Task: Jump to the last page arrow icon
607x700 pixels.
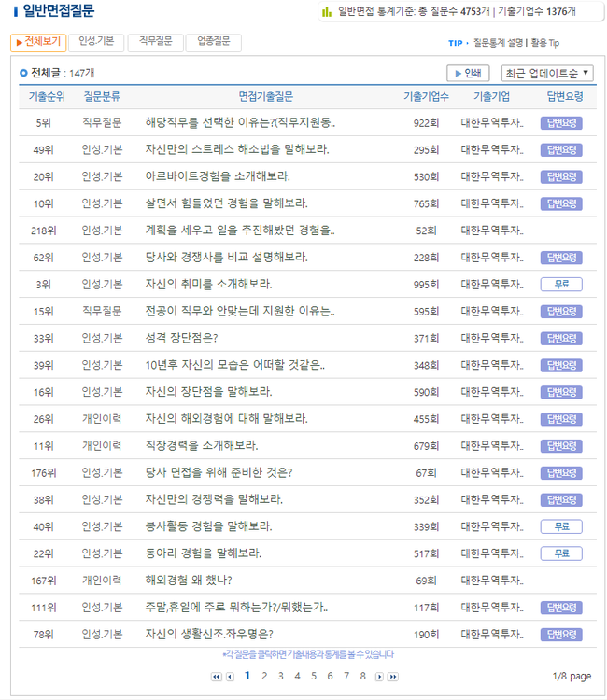Action: click(393, 677)
